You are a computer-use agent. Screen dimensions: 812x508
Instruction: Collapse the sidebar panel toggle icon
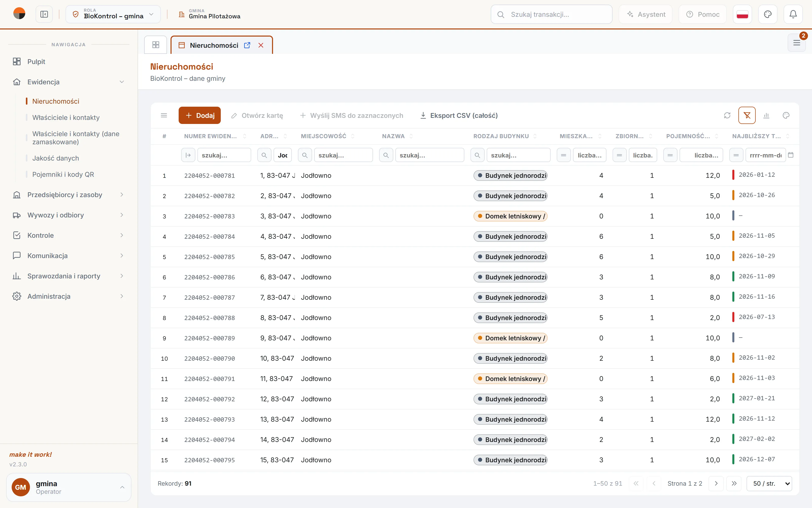pyautogui.click(x=44, y=14)
